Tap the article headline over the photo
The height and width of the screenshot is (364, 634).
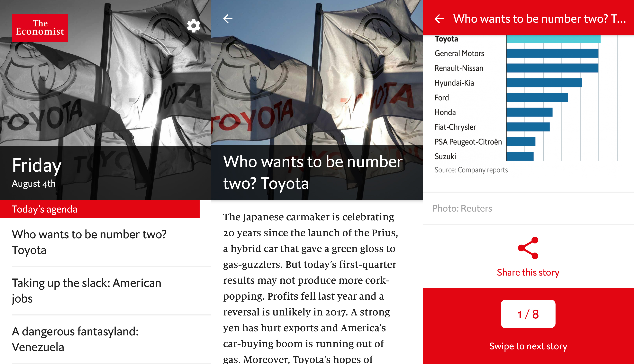point(313,172)
